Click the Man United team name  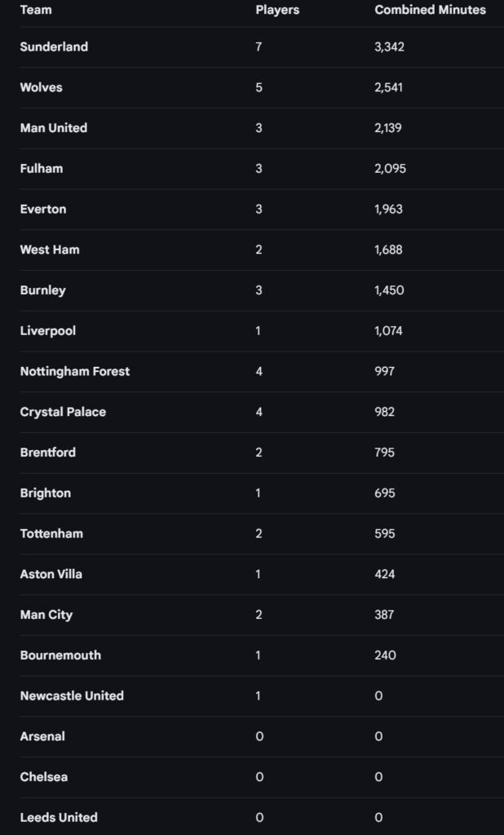click(53, 128)
